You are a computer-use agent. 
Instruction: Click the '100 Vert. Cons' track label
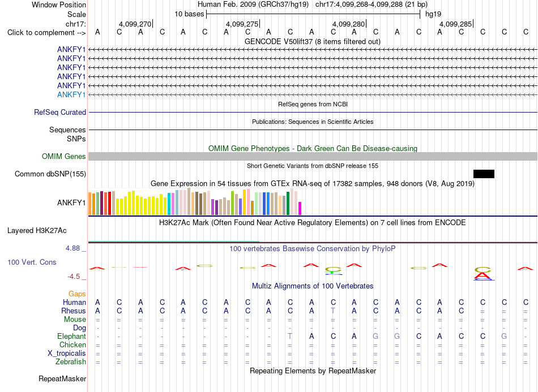32,262
